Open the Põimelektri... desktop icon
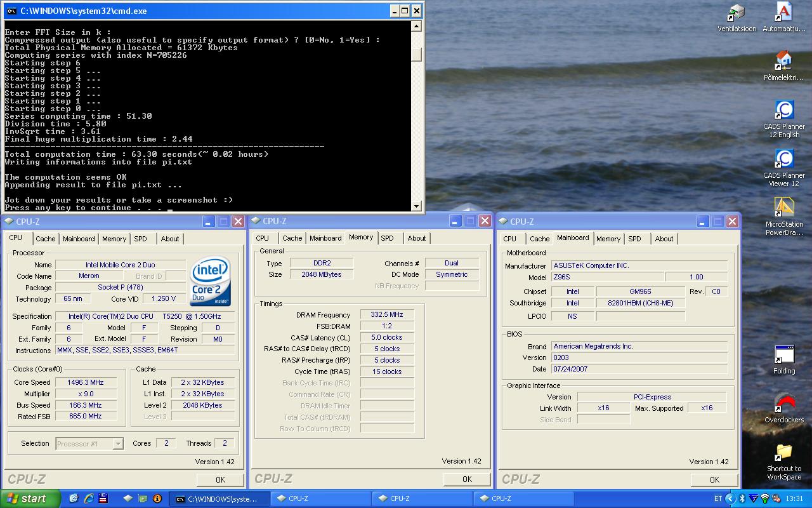The height and width of the screenshot is (508, 812). tap(784, 66)
